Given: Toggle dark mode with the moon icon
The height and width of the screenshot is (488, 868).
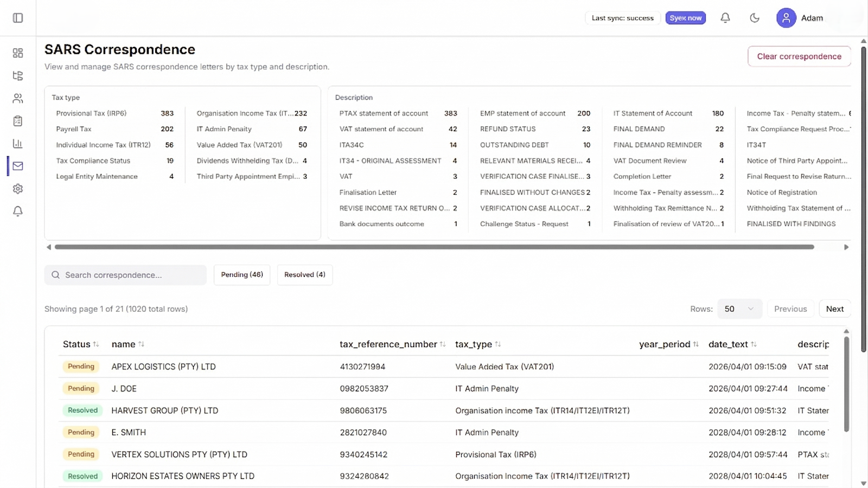Looking at the screenshot, I should [x=754, y=18].
